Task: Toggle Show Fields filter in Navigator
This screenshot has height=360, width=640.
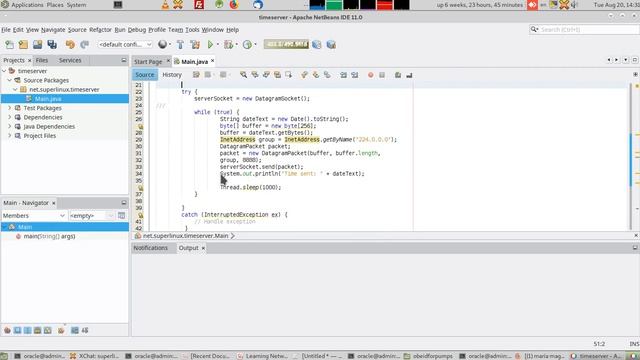Action: click(x=18, y=330)
